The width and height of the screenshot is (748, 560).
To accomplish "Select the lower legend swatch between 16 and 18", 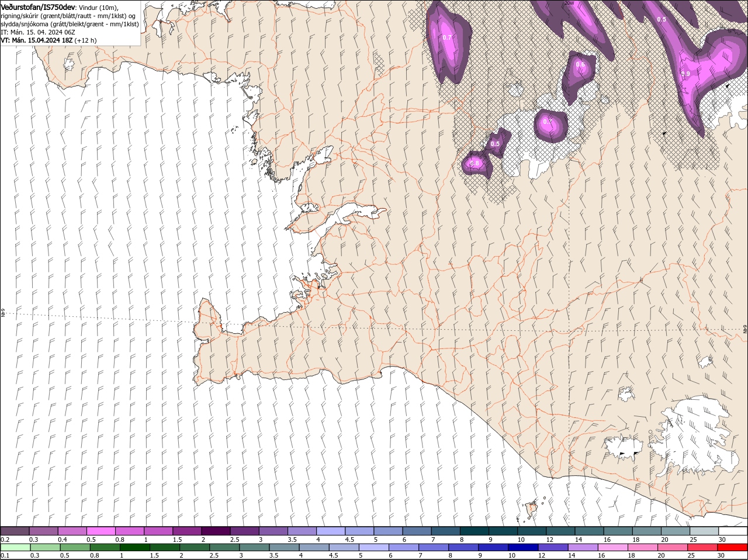I will coord(613,547).
